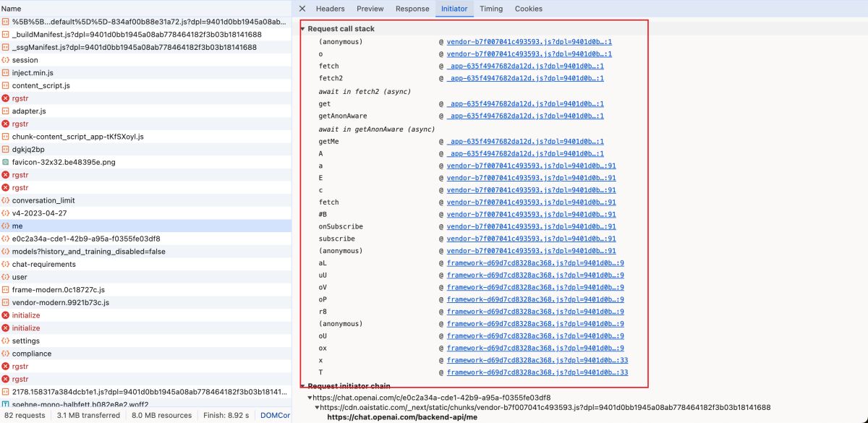This screenshot has width=868, height=423.
Task: Click the icon beside models?history_and_training_disabled=false
Action: [5, 252]
